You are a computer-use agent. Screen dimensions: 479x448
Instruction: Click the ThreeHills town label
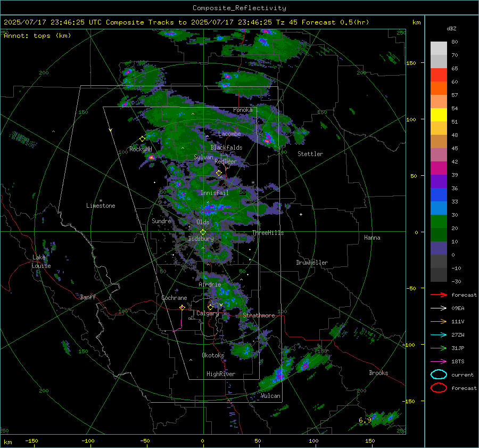pyautogui.click(x=268, y=233)
